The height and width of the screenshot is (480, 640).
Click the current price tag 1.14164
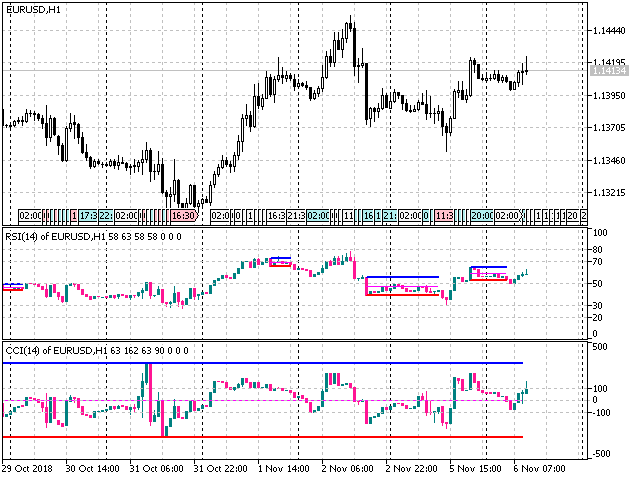(x=609, y=71)
